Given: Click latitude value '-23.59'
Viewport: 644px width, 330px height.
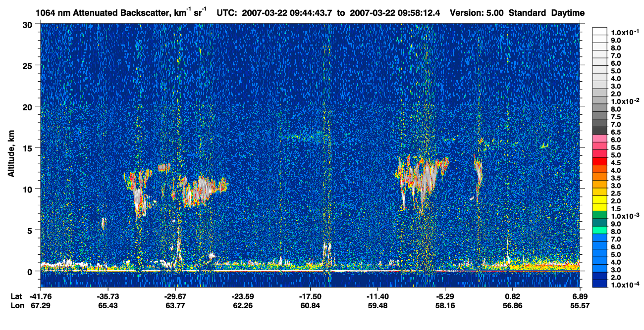Looking at the screenshot, I should click(x=242, y=296).
